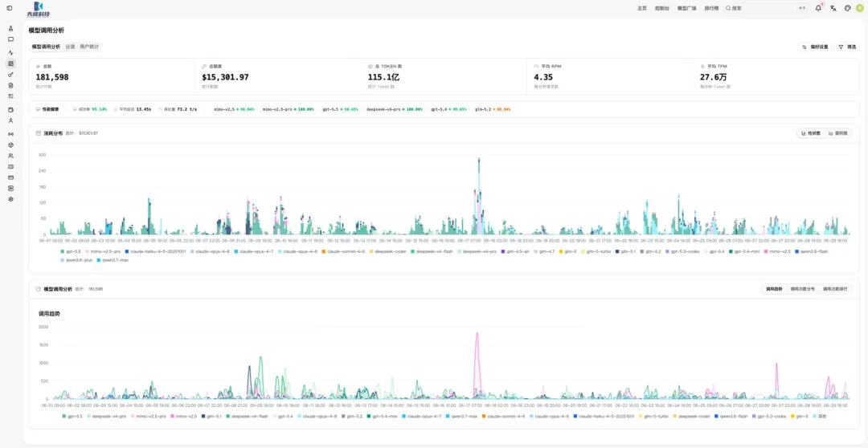Viewport: 868px width, 448px height.
Task: Open the 偏好设置 preferences panel
Action: pos(815,47)
